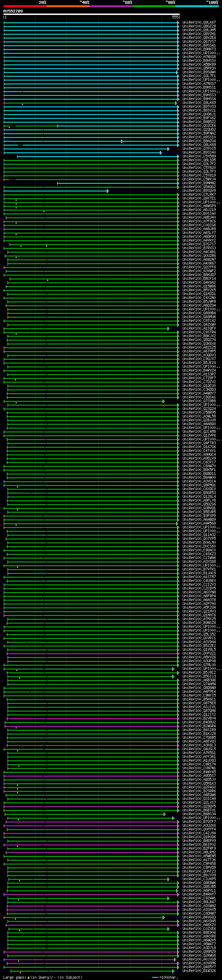Click the 555 query end position number
The height and width of the screenshot is (980, 222).
(175, 17)
